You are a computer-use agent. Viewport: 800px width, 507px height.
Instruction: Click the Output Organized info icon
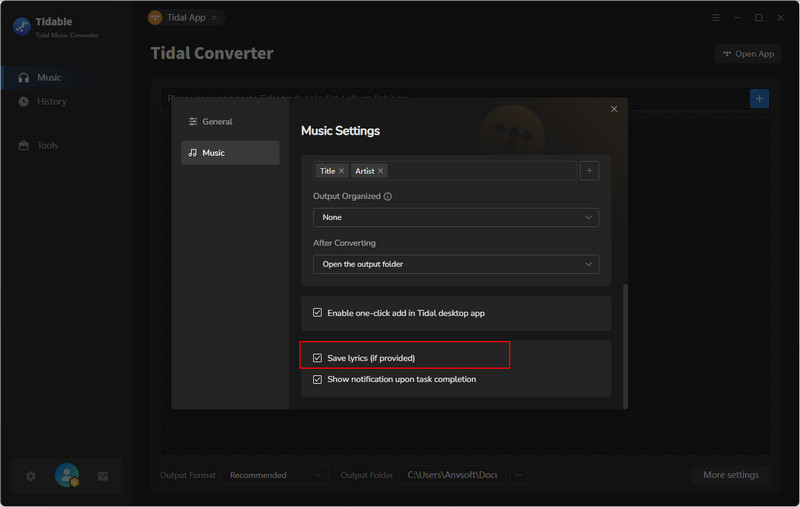click(x=388, y=196)
